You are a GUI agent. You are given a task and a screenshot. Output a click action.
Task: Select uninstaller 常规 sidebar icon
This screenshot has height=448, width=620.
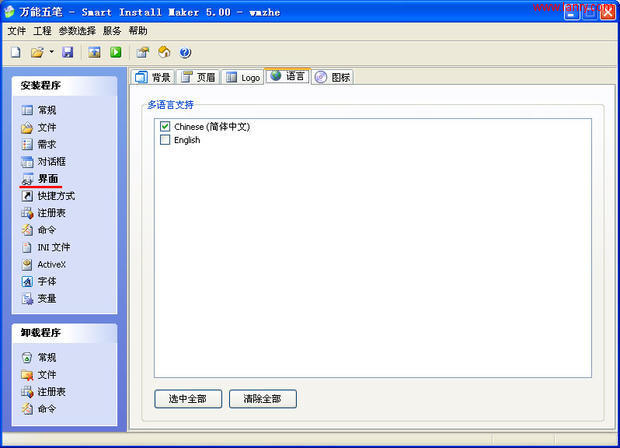(27, 357)
